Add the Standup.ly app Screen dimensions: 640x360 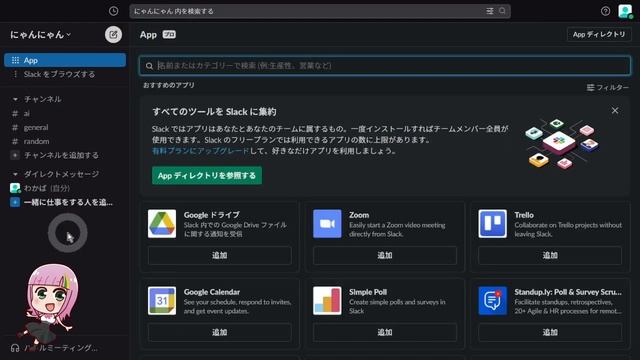[550, 332]
